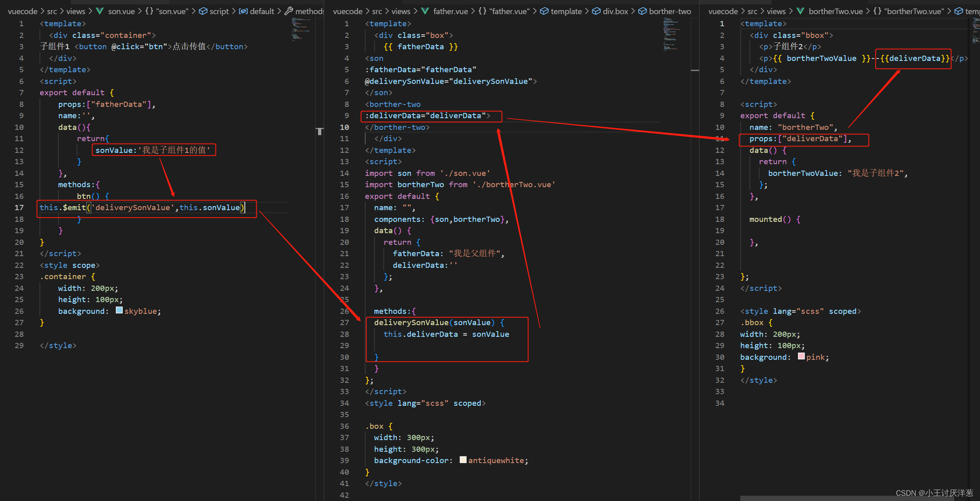
Task: Click the Vue icon beside son.vue breadcrumb
Action: 100,11
